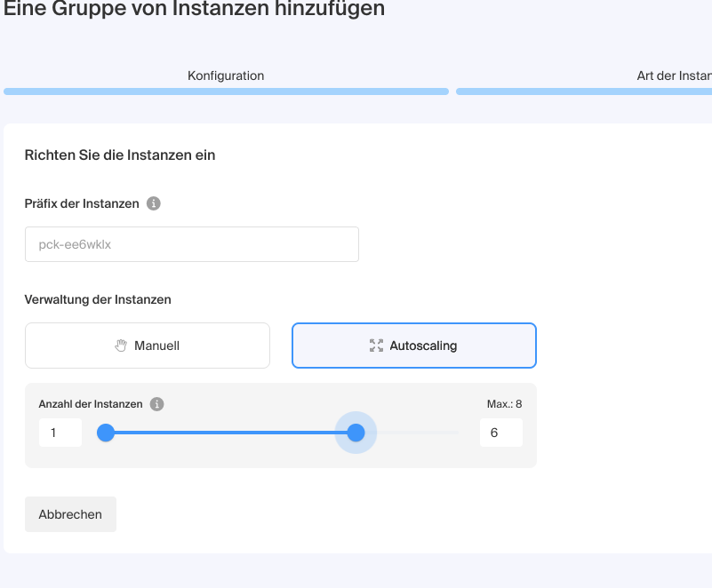This screenshot has width=712, height=588.
Task: Click the left slider handle at value 1
Action: 106,433
